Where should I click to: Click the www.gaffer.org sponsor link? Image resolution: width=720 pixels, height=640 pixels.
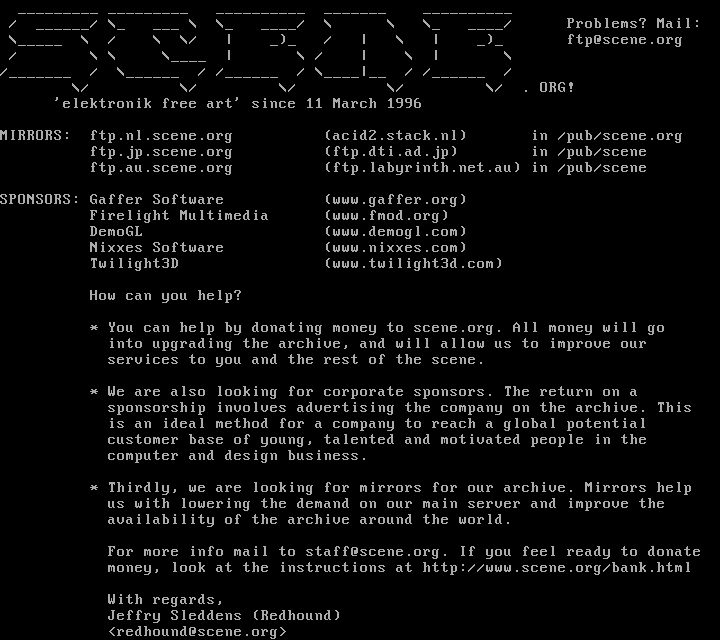(x=395, y=200)
